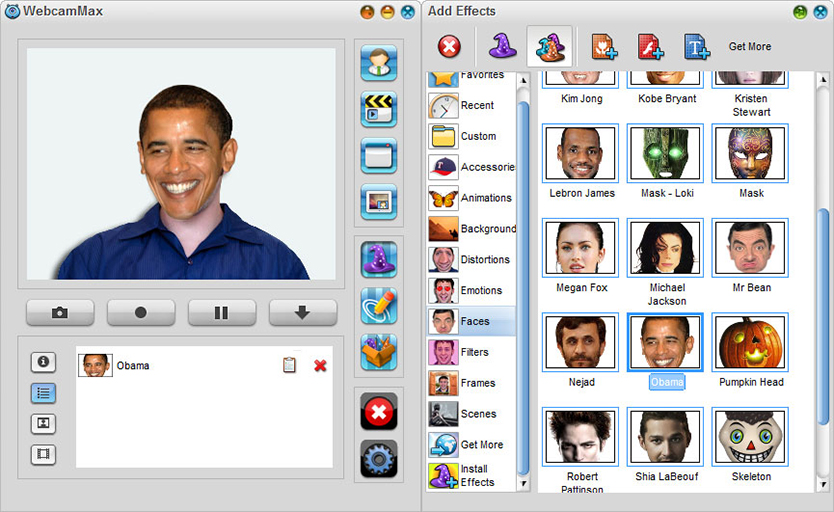834x512 pixels.
Task: Apply the Mr Bean face effect
Action: pos(750,248)
